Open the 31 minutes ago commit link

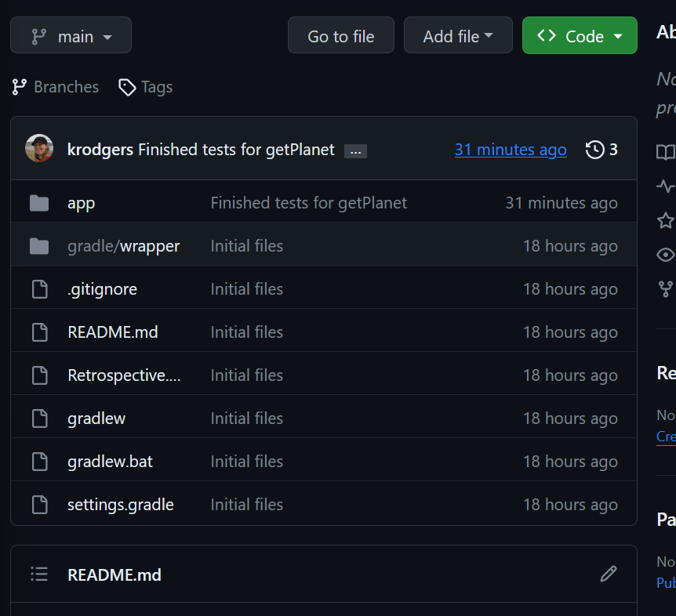[x=511, y=150]
